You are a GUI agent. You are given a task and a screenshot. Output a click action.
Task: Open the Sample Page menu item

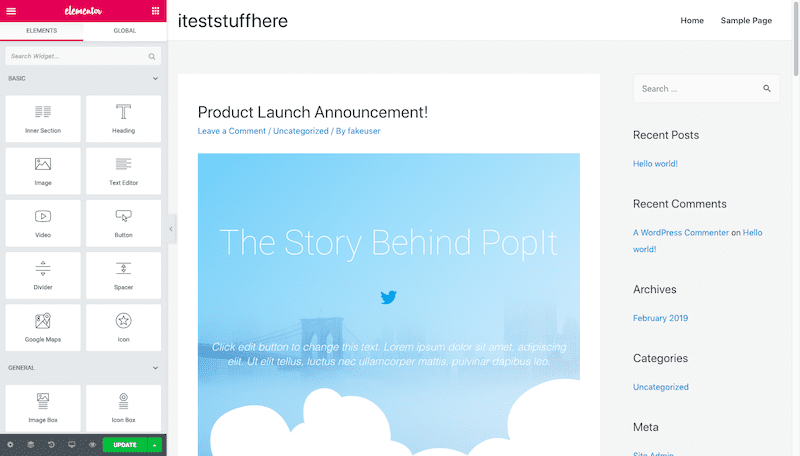tap(746, 20)
